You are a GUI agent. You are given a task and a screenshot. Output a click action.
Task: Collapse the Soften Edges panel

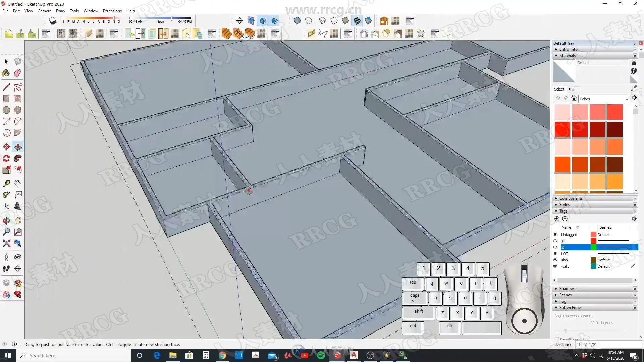(x=571, y=308)
